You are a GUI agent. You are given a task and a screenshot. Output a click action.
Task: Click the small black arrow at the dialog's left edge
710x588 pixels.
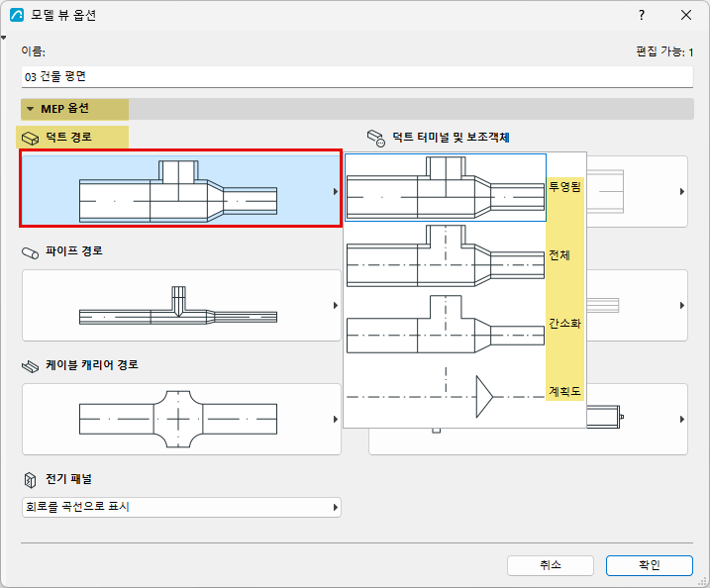pos(4,38)
